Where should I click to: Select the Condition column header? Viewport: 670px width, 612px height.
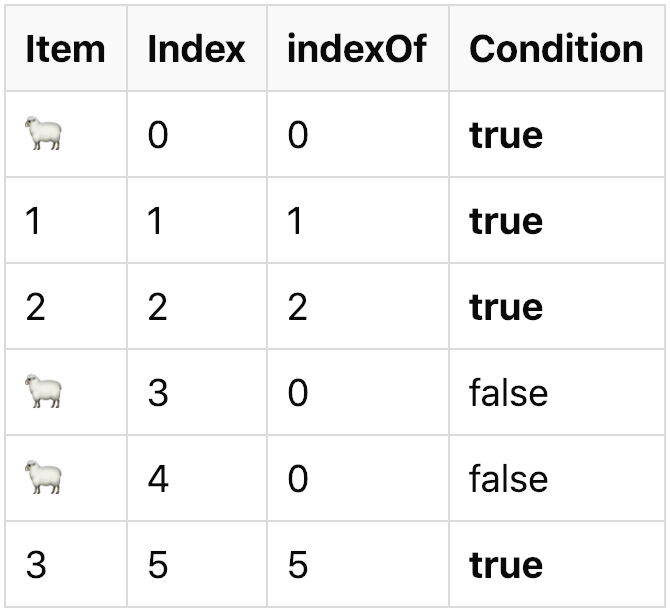click(x=556, y=49)
